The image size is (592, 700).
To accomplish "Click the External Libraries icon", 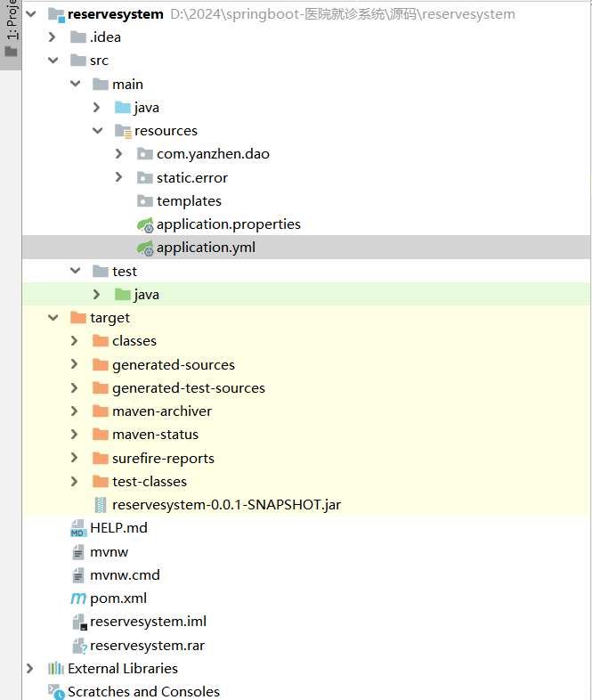I will [56, 669].
